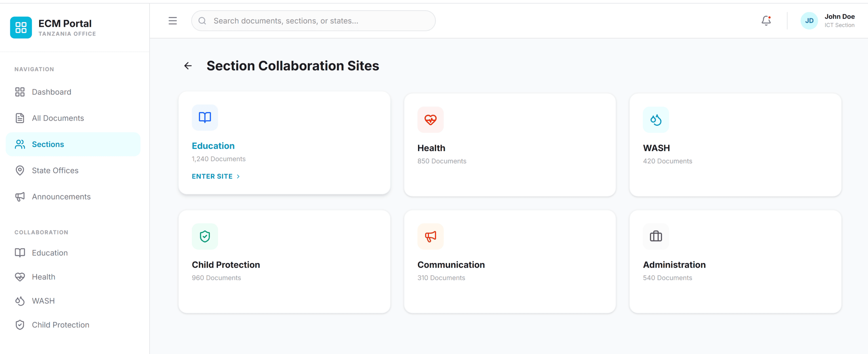
Task: Select State Offices in the navigation
Action: [x=55, y=170]
